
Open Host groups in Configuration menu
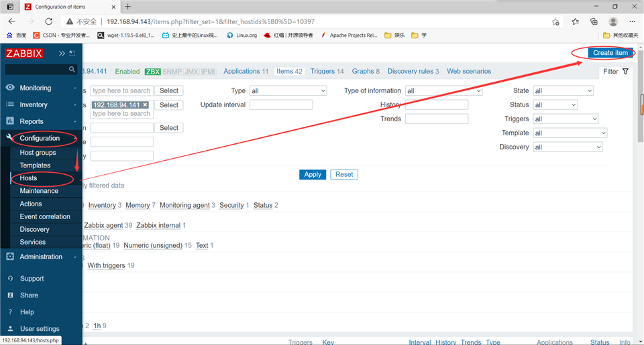point(38,153)
